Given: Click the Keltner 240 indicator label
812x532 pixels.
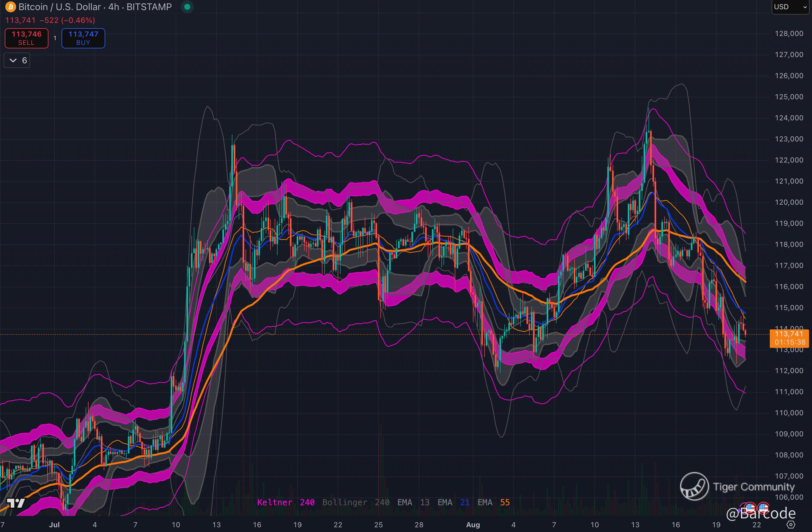Looking at the screenshot, I should [x=286, y=502].
